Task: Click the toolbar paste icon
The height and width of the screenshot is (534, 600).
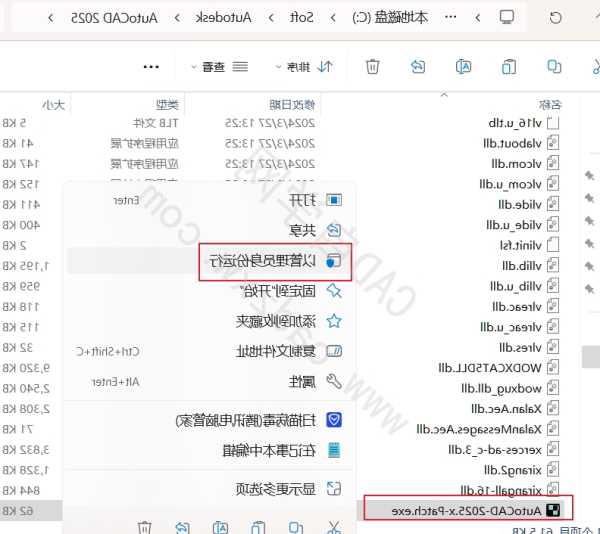Action: click(x=509, y=67)
